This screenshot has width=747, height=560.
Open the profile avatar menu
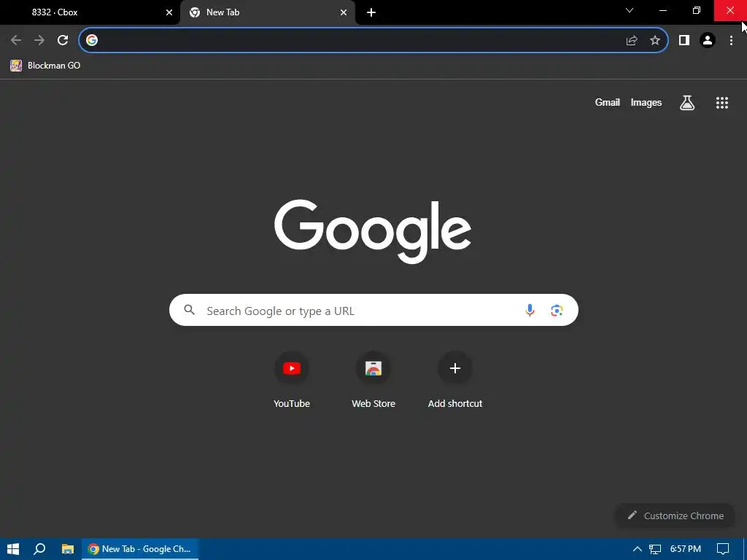(708, 40)
